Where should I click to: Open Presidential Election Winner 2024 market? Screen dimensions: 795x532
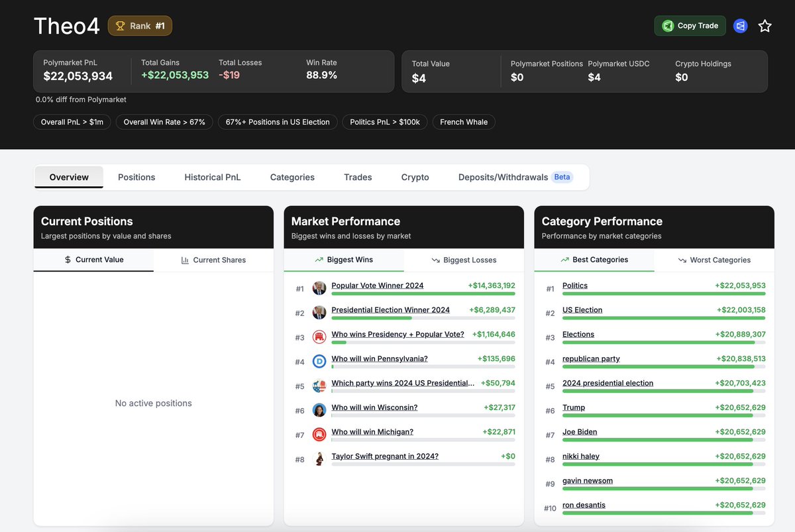[390, 310]
